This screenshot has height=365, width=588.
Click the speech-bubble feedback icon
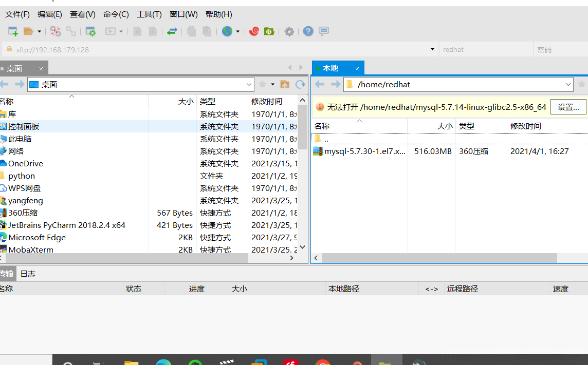point(324,31)
